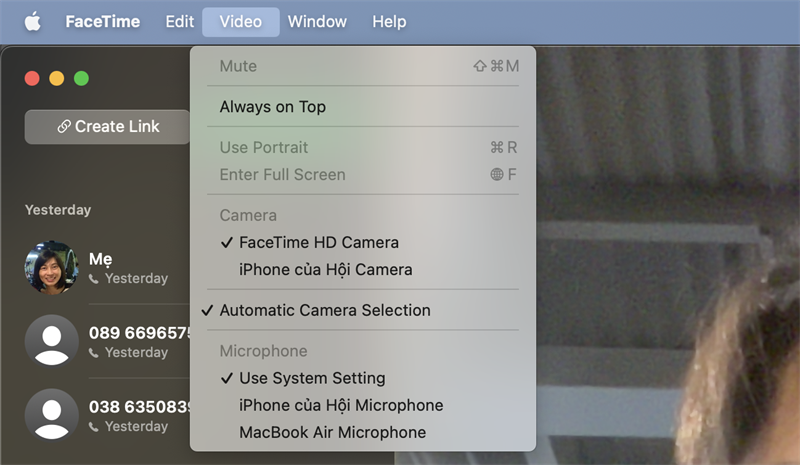Open the FaceTime application menu

tap(103, 22)
